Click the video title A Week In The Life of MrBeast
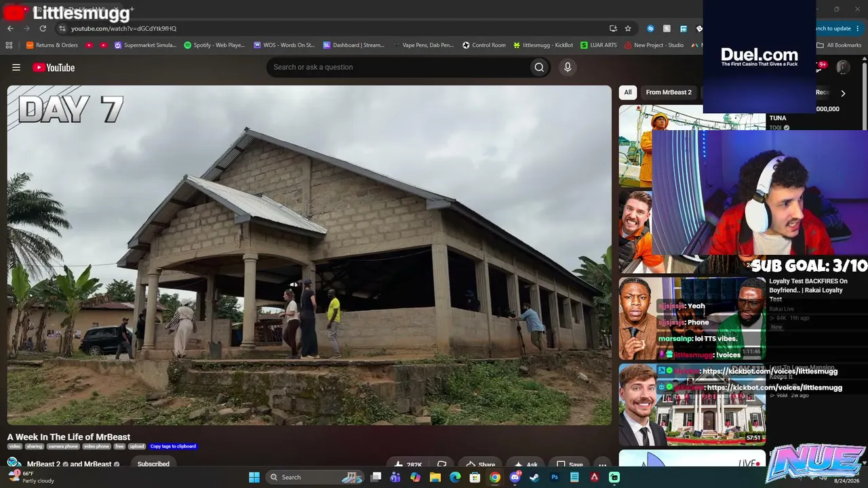 tap(68, 437)
